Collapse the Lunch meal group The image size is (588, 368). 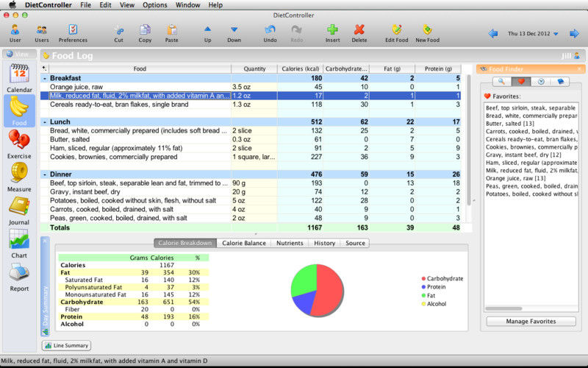click(x=45, y=121)
